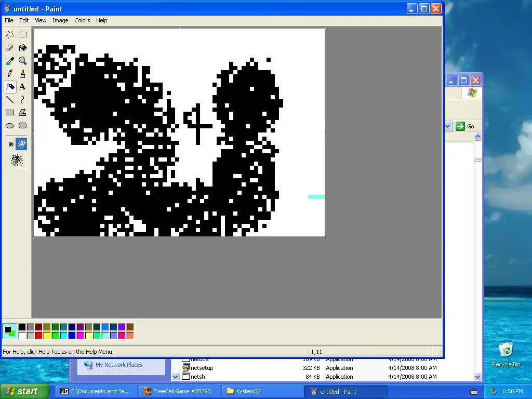Pick the Fill With Color bucket tool
This screenshot has width=532, height=399.
(23, 48)
